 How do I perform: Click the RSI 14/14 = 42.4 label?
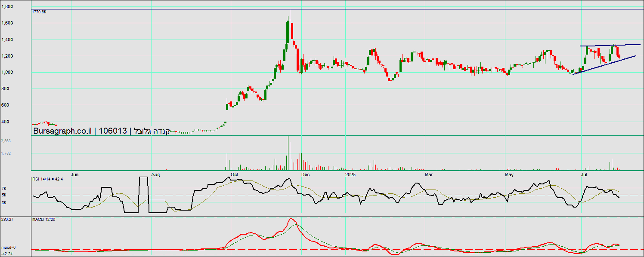[x=48, y=178]
